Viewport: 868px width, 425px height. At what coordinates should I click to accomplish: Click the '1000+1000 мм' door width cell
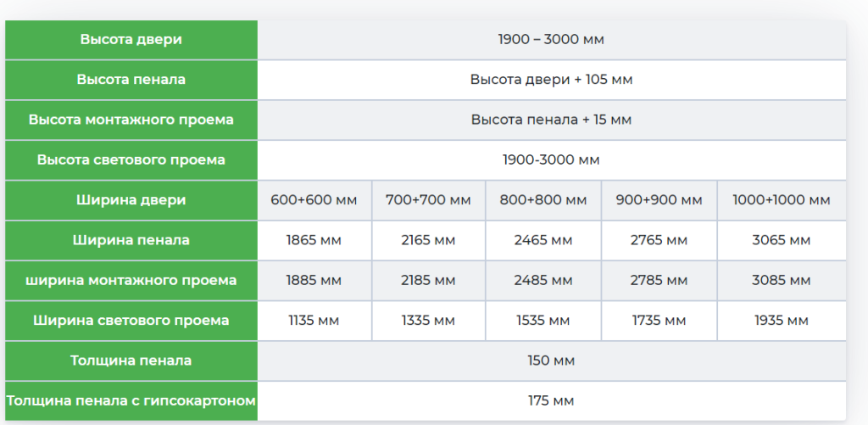coord(781,200)
